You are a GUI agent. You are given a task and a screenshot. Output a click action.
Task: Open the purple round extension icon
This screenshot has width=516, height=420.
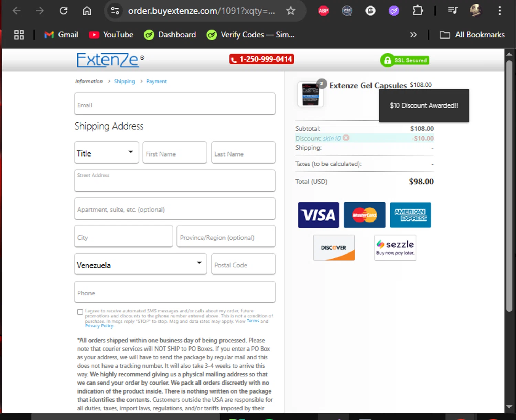(394, 11)
